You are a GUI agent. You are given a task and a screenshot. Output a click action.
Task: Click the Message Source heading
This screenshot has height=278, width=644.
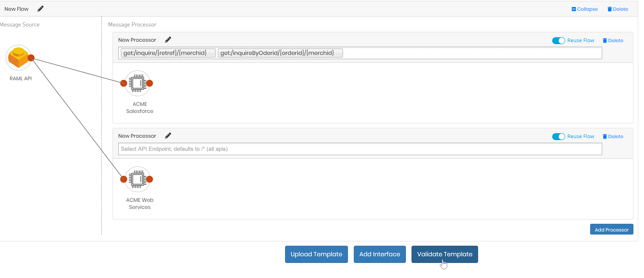(x=20, y=25)
